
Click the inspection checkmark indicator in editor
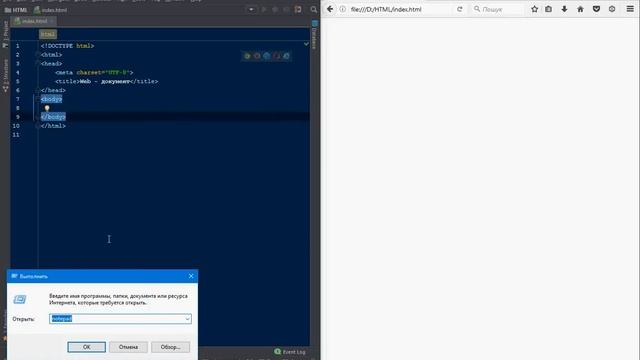(306, 44)
